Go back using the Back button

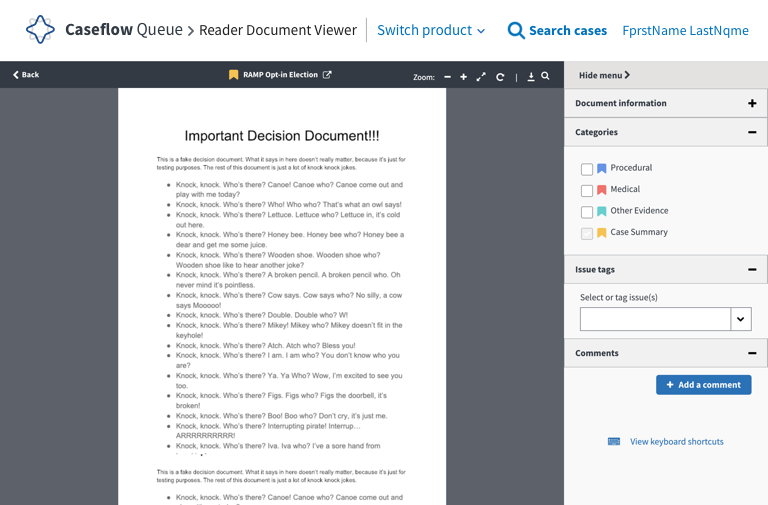pos(26,74)
